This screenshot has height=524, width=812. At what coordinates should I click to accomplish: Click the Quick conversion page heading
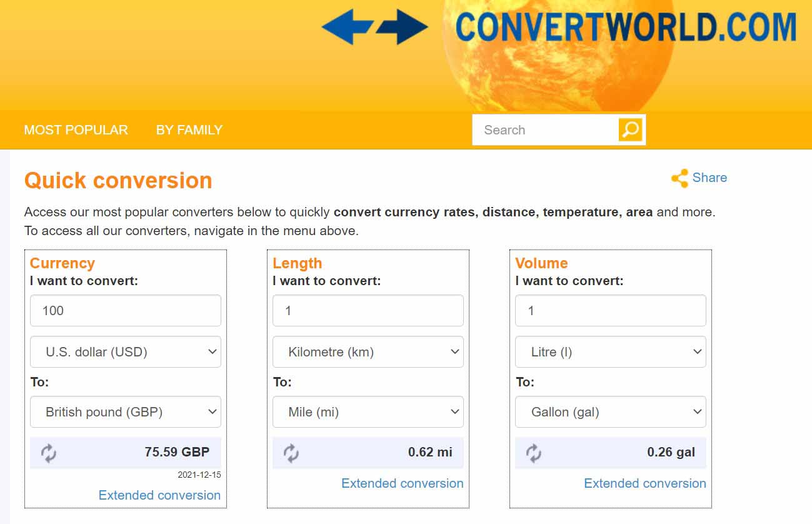118,181
